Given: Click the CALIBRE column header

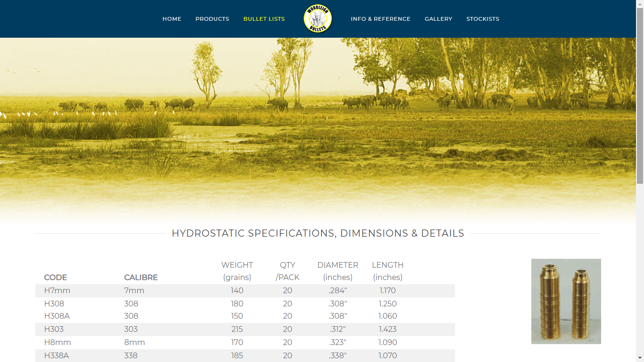Looking at the screenshot, I should click(x=141, y=277).
